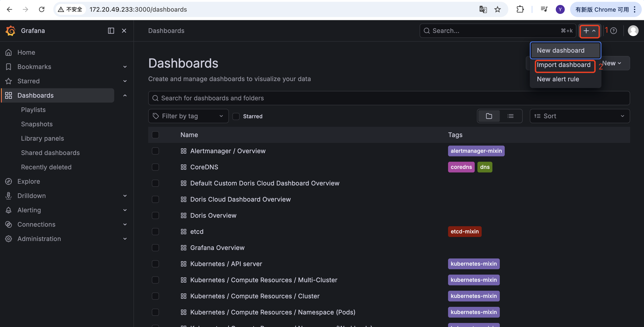Choose New dashboard from the menu
Screen dimensions: 644x327
(x=565, y=50)
